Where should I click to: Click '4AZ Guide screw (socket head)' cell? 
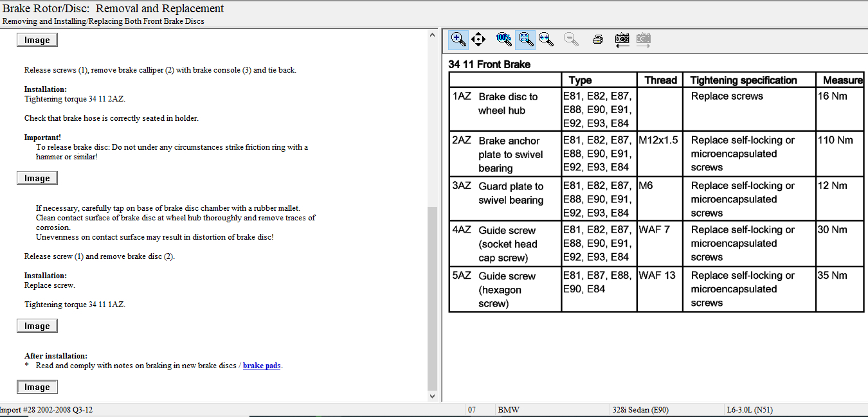click(505, 244)
